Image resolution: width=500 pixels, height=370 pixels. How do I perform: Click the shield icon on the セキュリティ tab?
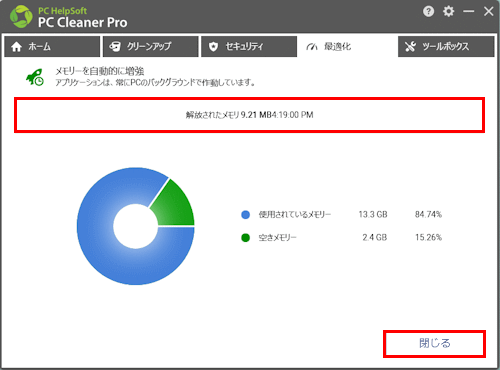click(213, 47)
